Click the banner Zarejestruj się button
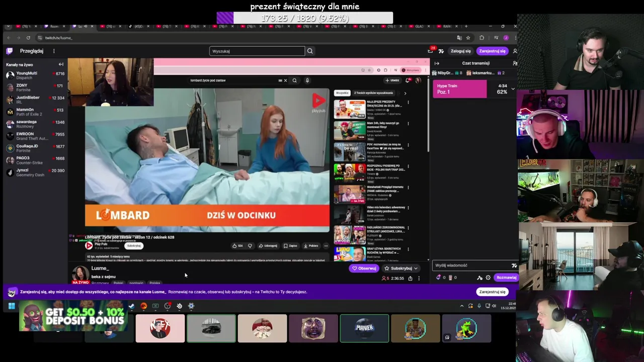644x362 pixels. pyautogui.click(x=492, y=292)
